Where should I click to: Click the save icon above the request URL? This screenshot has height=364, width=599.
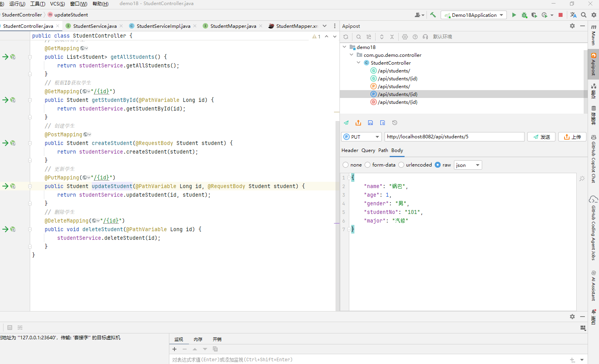[370, 123]
